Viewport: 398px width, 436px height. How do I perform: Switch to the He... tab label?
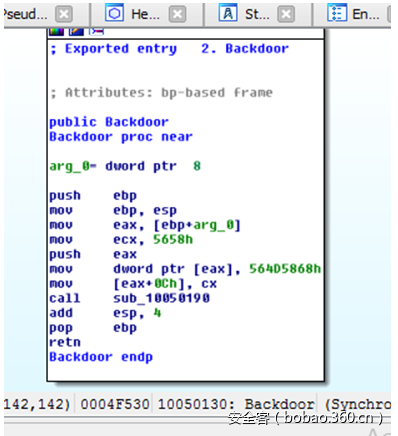145,14
